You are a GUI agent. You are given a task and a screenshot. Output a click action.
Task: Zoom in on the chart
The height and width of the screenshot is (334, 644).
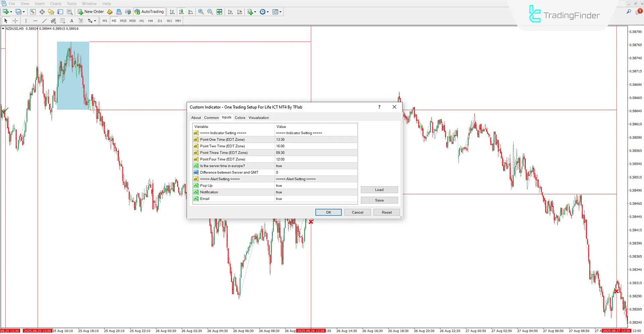(201, 12)
